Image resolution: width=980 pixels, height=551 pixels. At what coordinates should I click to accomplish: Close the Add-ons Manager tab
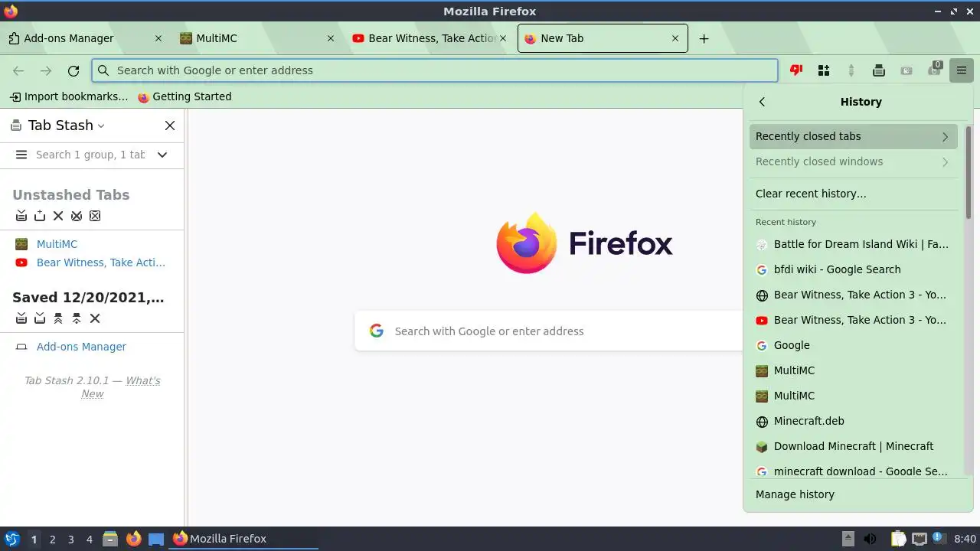158,38
